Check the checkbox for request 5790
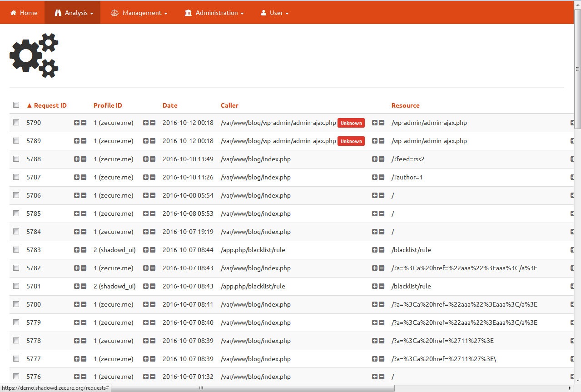The height and width of the screenshot is (392, 581). [x=16, y=122]
